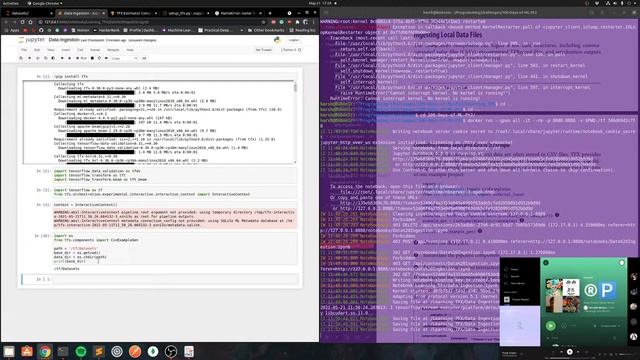Open Postman from the dock
The image size is (640, 360).
click(x=135, y=351)
